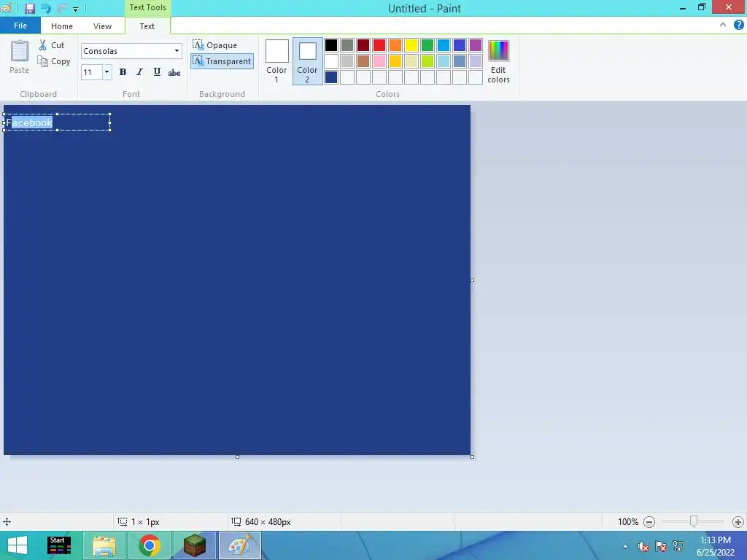Click the font size field showing 11
Screen dimensions: 747x560
click(x=91, y=72)
